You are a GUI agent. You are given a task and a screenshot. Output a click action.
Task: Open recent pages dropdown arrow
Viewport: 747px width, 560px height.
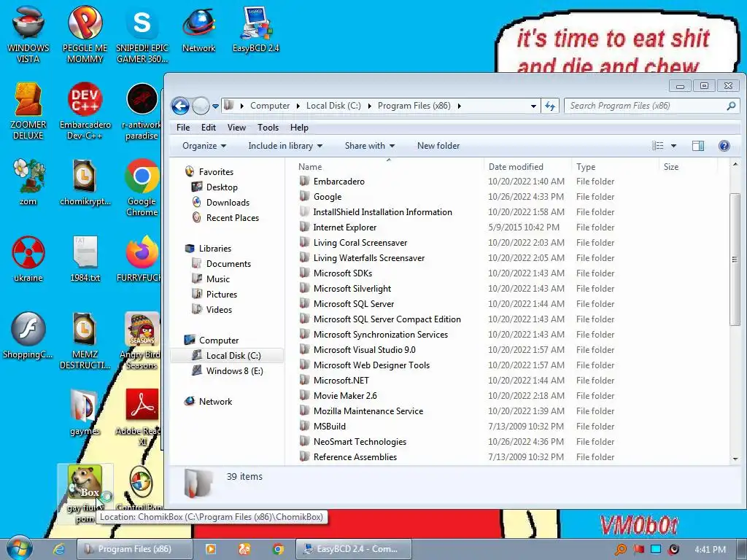tap(215, 106)
